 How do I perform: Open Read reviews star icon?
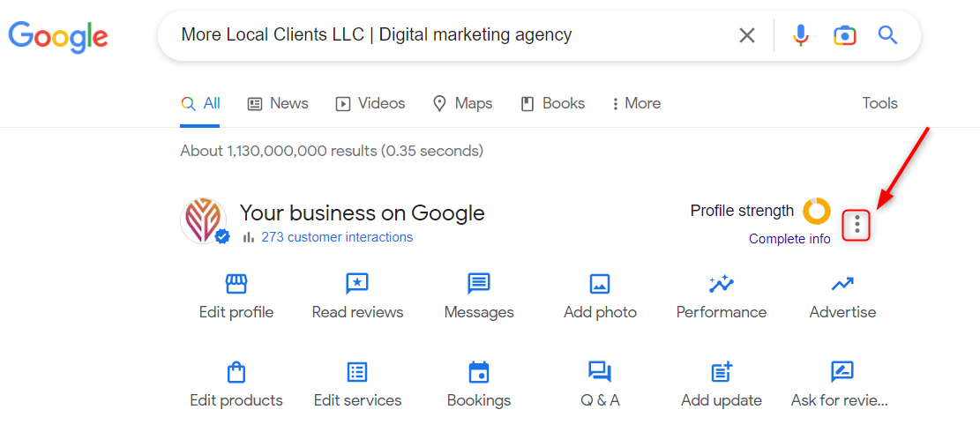coord(357,284)
